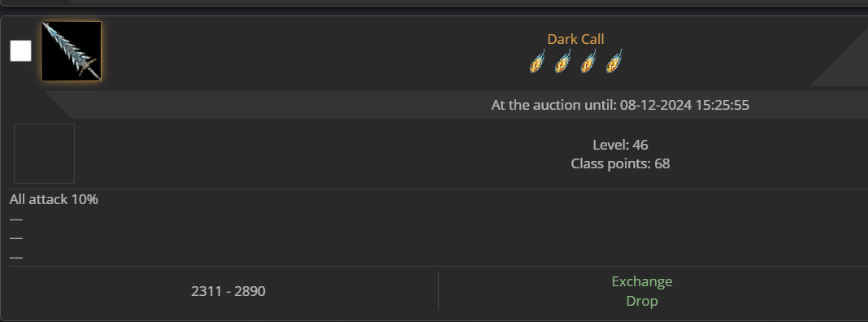
Task: Click the 'At the auction until' label
Action: pos(553,106)
